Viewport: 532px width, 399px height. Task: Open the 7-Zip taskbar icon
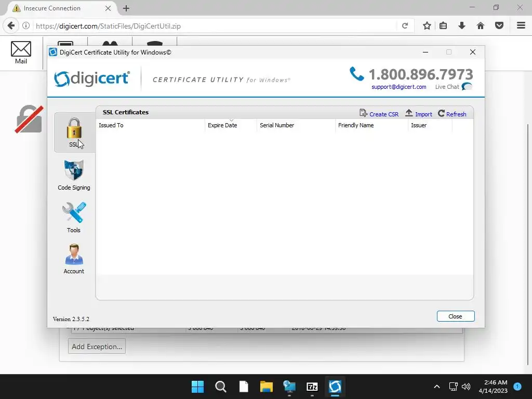click(312, 387)
